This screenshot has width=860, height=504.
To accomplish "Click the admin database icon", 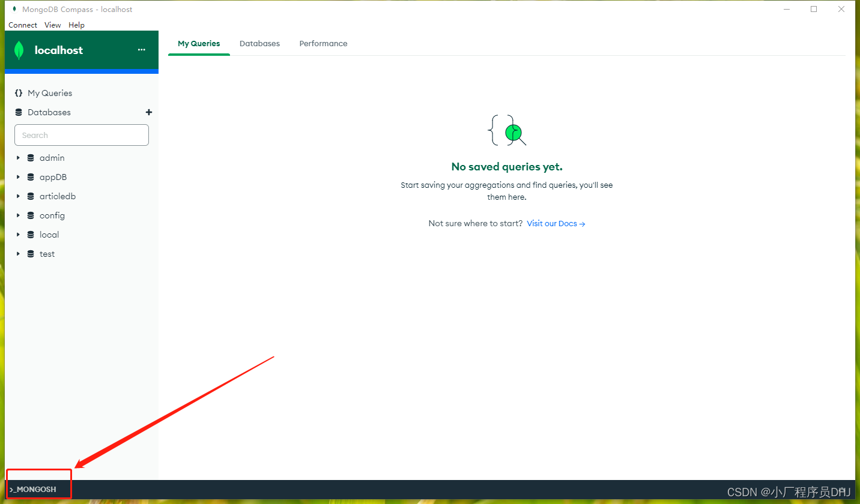I will tap(31, 158).
